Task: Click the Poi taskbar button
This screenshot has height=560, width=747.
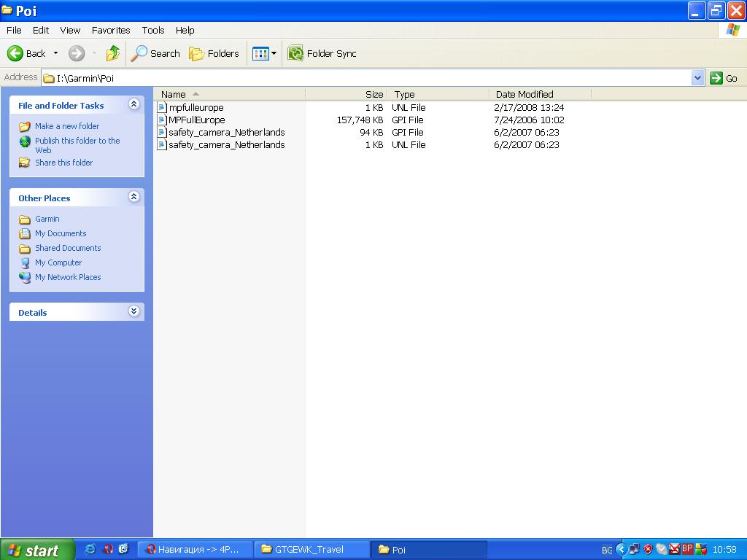Action: [429, 550]
